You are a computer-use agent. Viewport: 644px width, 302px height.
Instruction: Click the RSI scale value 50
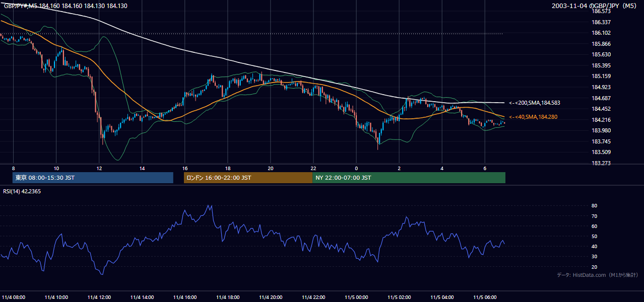pos(594,236)
